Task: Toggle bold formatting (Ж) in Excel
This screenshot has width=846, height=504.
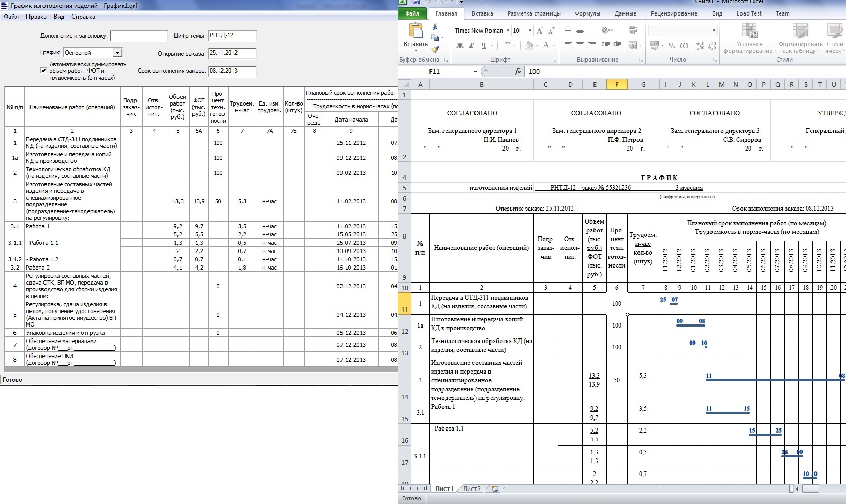Action: [x=459, y=46]
